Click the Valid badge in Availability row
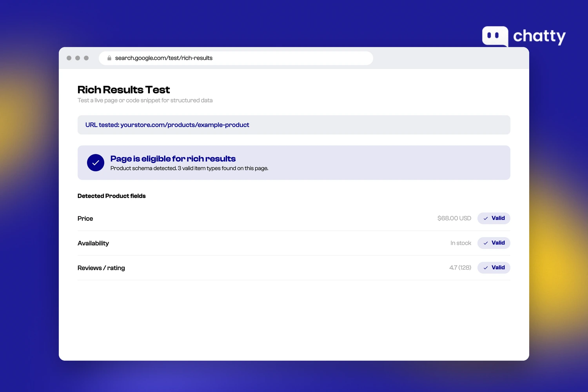Screen dimensions: 588x392 pyautogui.click(x=494, y=243)
